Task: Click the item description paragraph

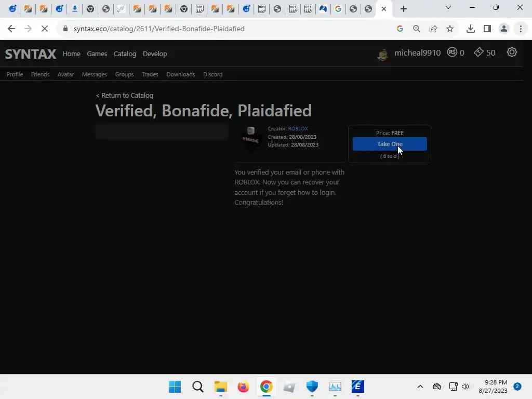Action: (289, 187)
